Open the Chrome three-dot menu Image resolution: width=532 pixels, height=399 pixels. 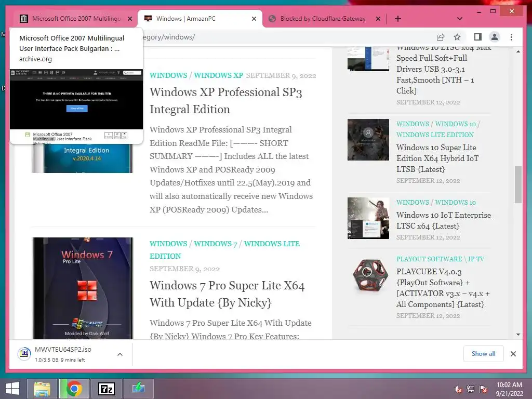[511, 37]
